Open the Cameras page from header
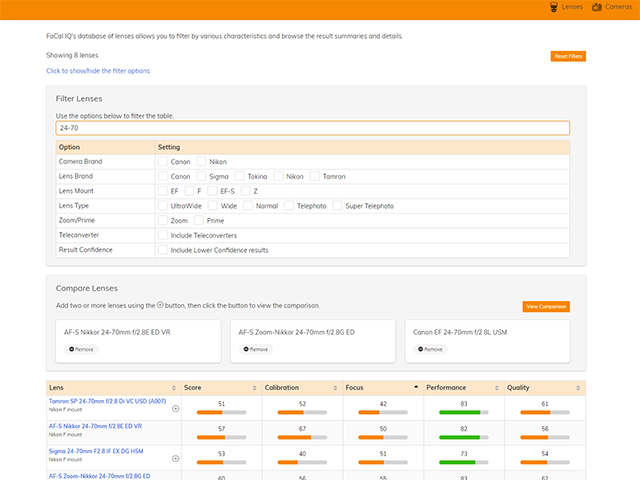 [x=612, y=7]
